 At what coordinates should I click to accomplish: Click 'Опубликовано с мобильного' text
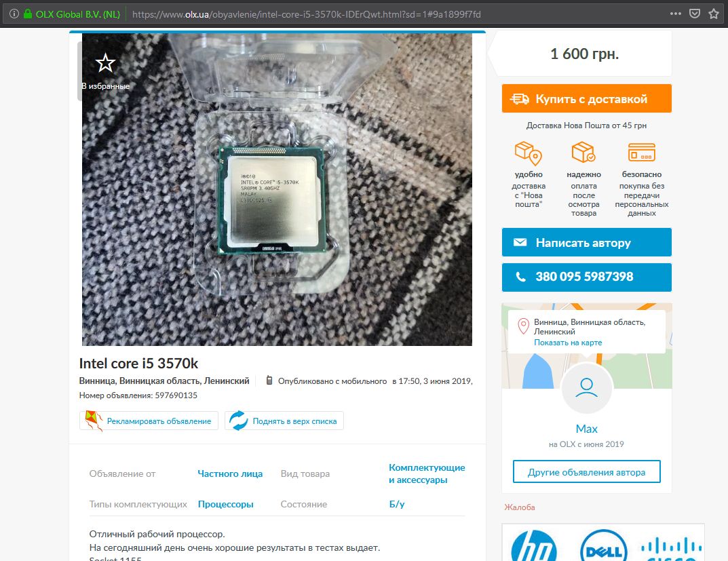332,381
